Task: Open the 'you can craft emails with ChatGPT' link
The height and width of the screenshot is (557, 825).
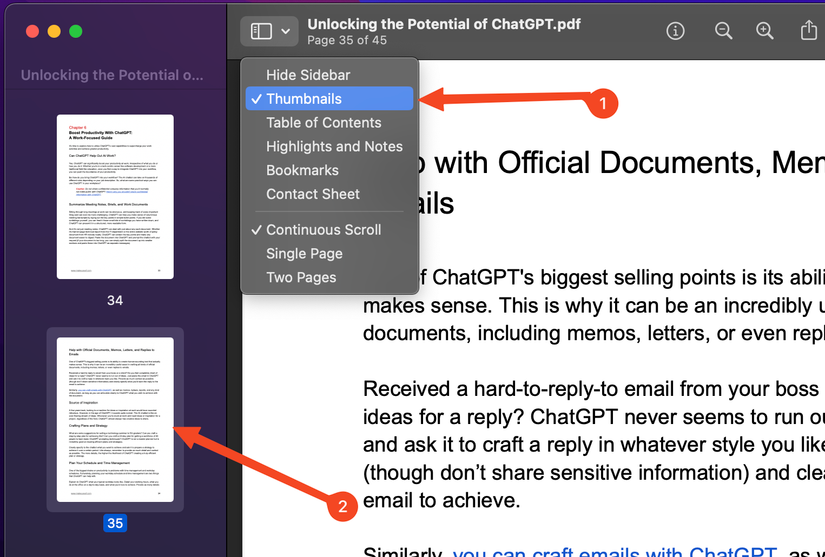Action: (x=615, y=551)
